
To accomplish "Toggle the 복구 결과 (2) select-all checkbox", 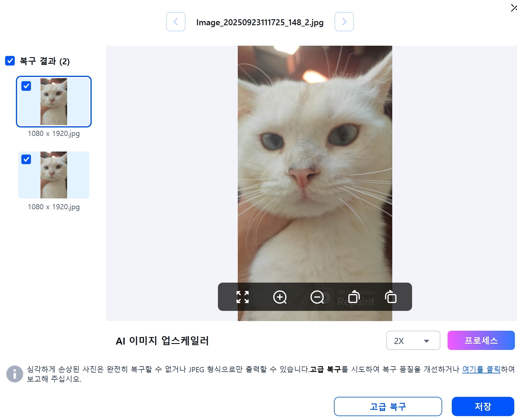I will click(x=10, y=61).
